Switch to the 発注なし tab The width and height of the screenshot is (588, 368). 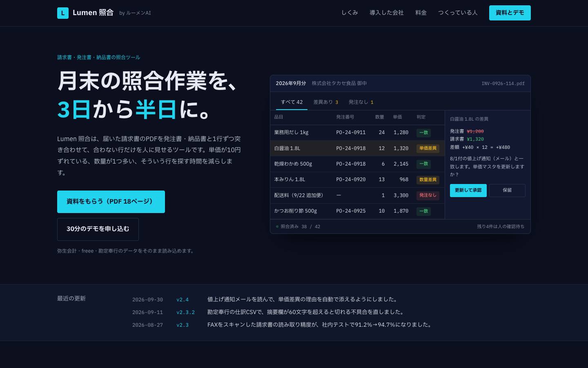[361, 102]
